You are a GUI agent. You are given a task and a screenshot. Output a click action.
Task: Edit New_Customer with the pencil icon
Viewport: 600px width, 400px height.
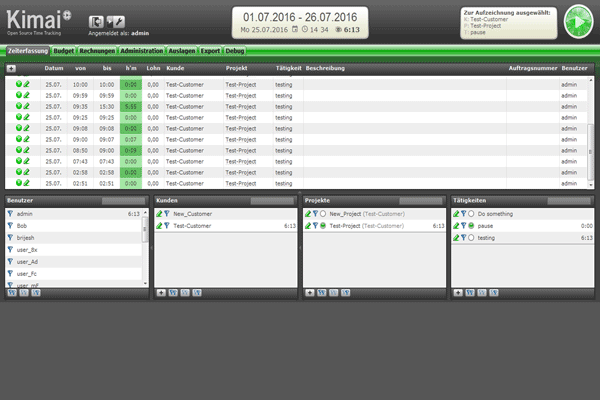(159, 214)
